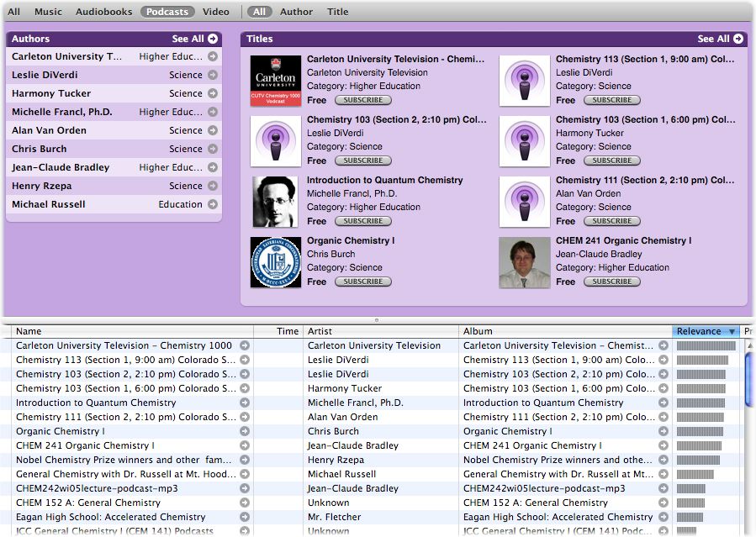Click Name arrow for Eagan High School row
This screenshot has width=756, height=537.
[x=245, y=517]
